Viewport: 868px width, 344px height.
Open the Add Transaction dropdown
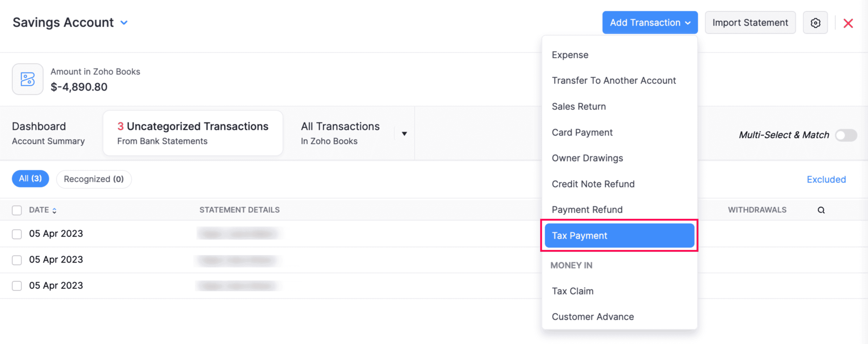click(x=649, y=22)
